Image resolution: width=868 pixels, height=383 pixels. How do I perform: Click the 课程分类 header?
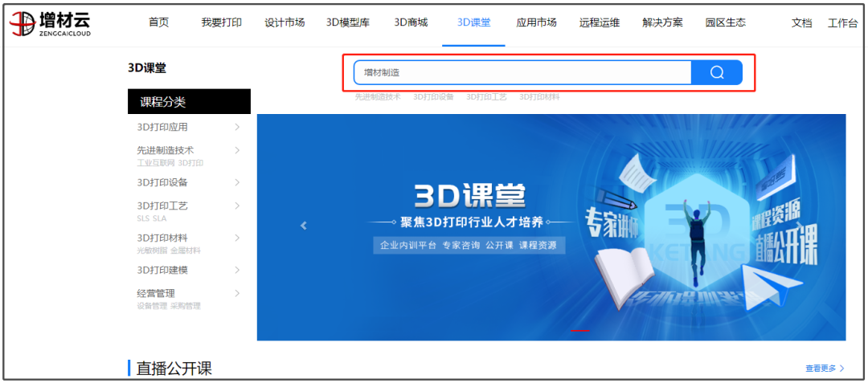click(x=190, y=102)
